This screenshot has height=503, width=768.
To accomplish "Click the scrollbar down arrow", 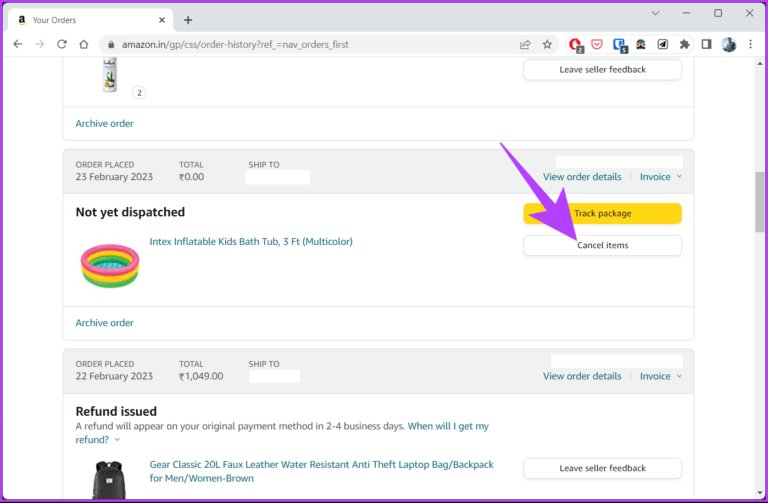I will click(x=760, y=493).
